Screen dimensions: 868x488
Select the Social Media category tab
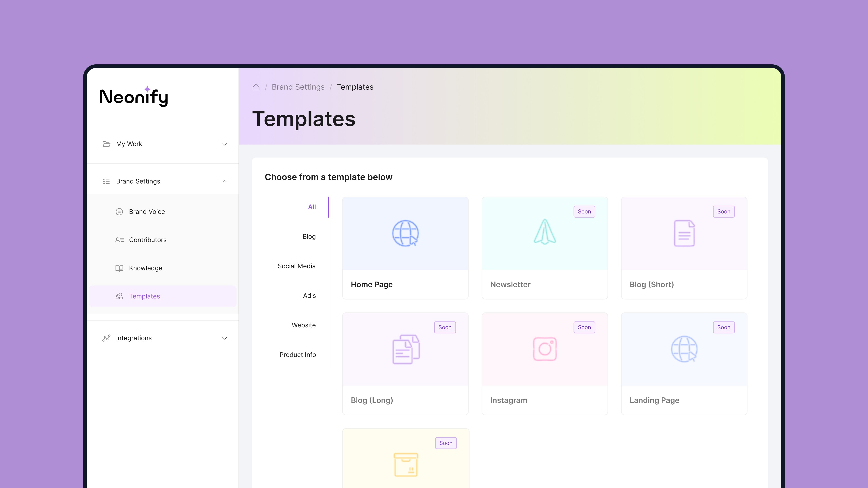pyautogui.click(x=297, y=266)
